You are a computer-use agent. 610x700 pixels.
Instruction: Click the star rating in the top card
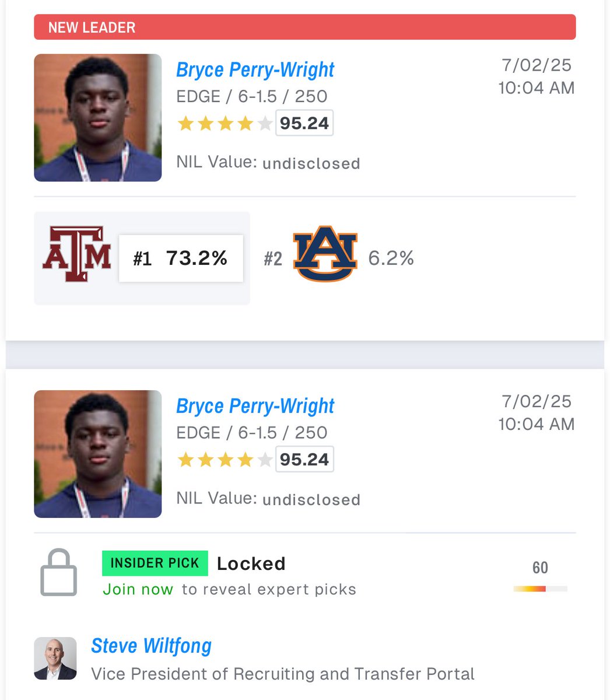point(225,124)
